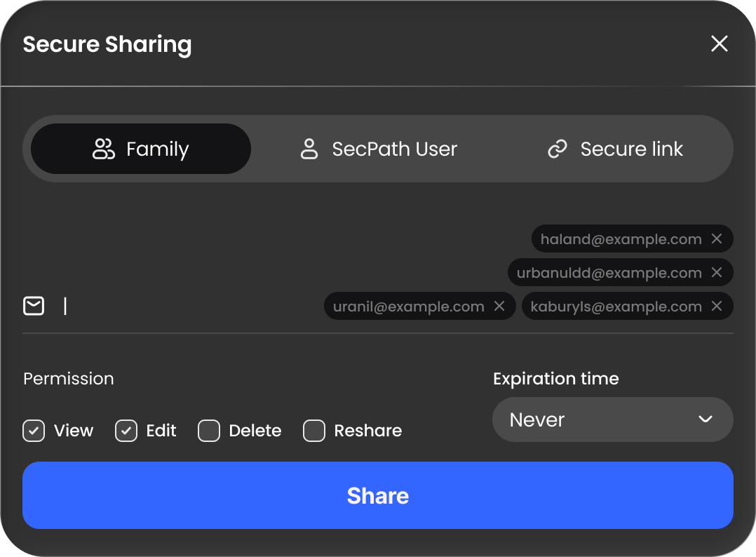
Task: Enable the Delete permission checkbox
Action: pyautogui.click(x=209, y=431)
